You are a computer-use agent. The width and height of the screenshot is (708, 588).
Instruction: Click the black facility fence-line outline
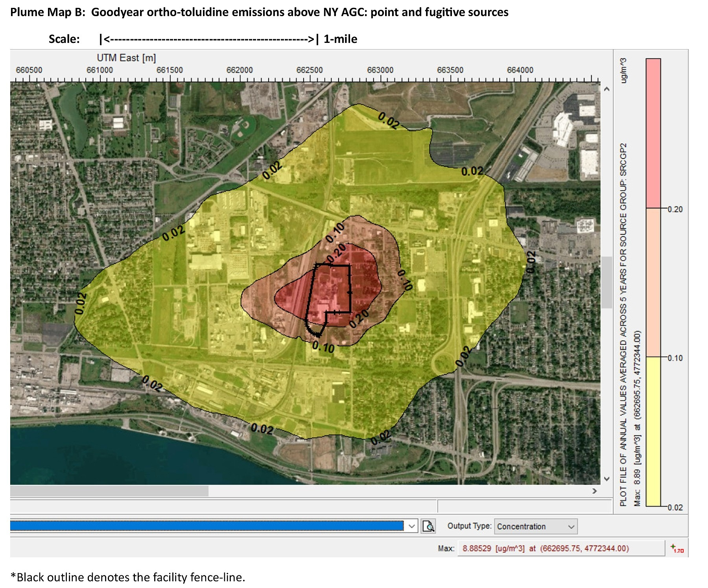click(x=350, y=289)
